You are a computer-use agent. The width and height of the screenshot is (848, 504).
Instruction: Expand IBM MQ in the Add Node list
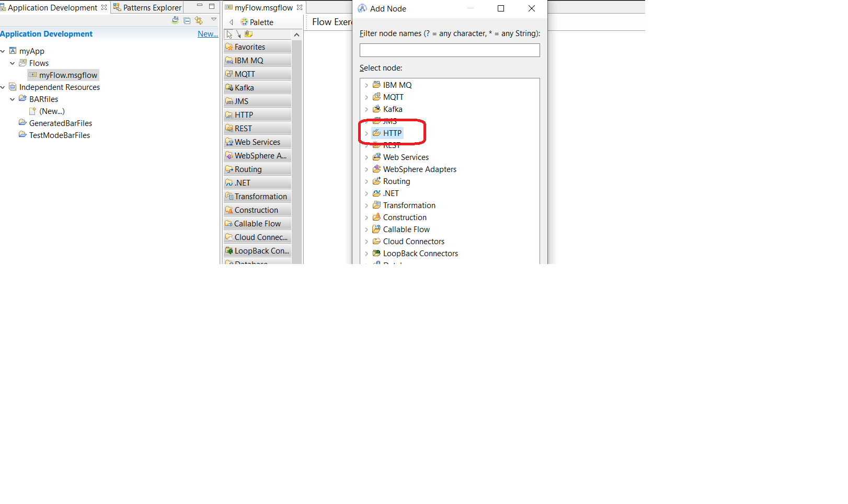(366, 85)
